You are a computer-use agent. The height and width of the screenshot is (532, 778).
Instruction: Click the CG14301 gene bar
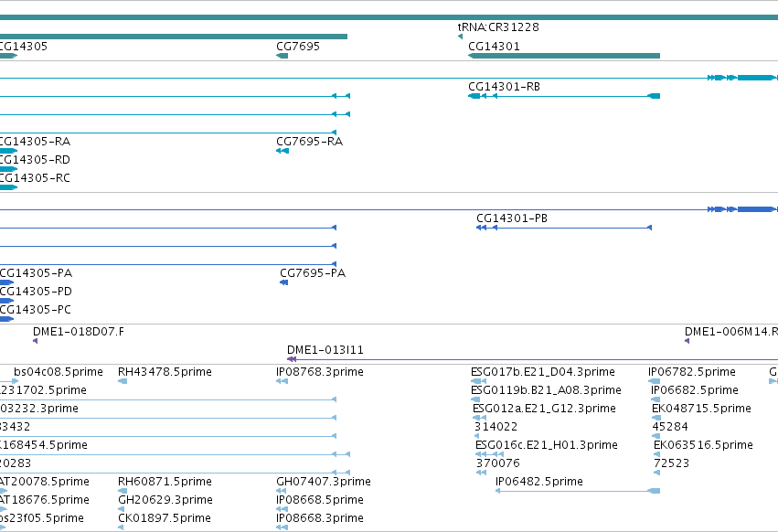tap(564, 56)
